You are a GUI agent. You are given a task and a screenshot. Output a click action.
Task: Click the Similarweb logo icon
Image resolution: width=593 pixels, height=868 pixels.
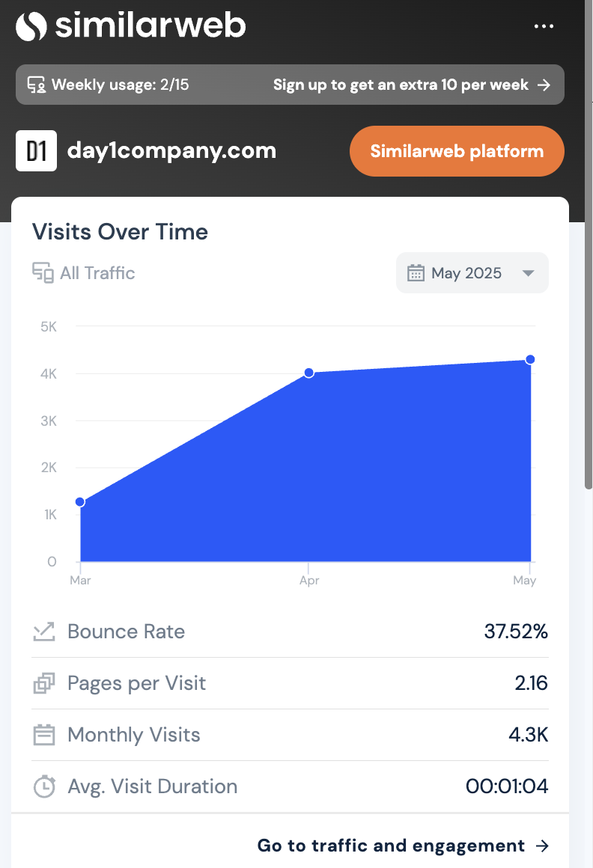[31, 26]
